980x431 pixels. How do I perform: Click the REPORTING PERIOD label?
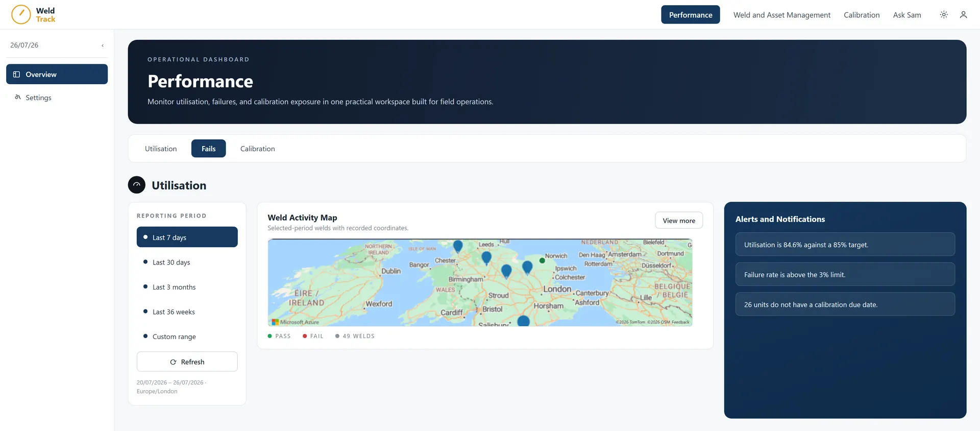[171, 216]
